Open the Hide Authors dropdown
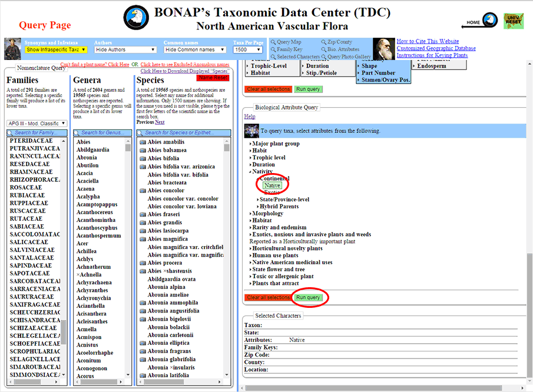Image resolution: width=533 pixels, height=392 pixels. tap(125, 49)
